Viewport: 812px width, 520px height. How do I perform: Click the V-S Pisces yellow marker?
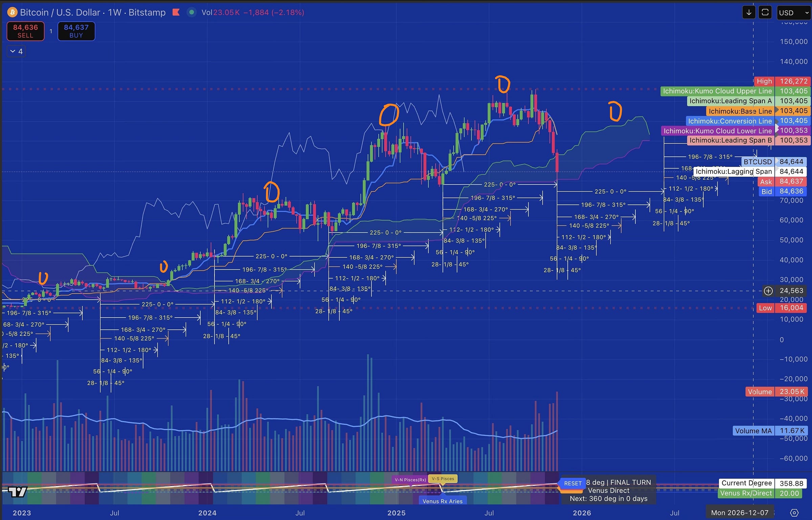pyautogui.click(x=443, y=479)
